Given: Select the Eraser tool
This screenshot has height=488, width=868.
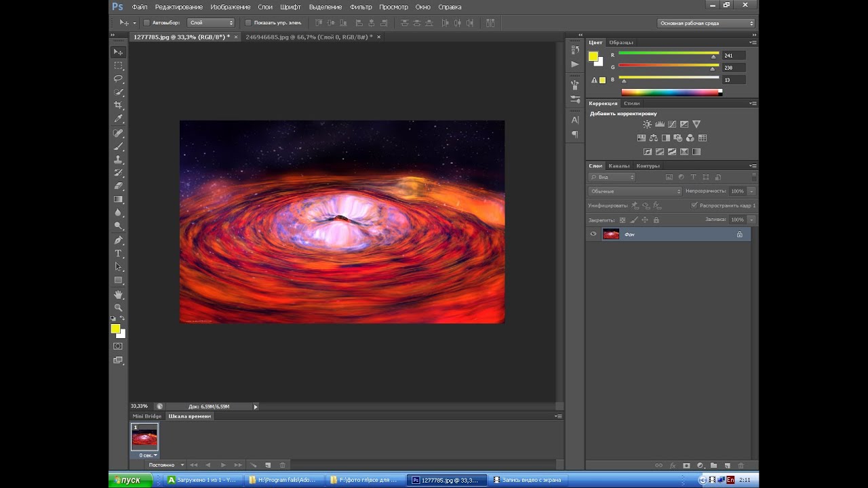Looking at the screenshot, I should pos(119,186).
